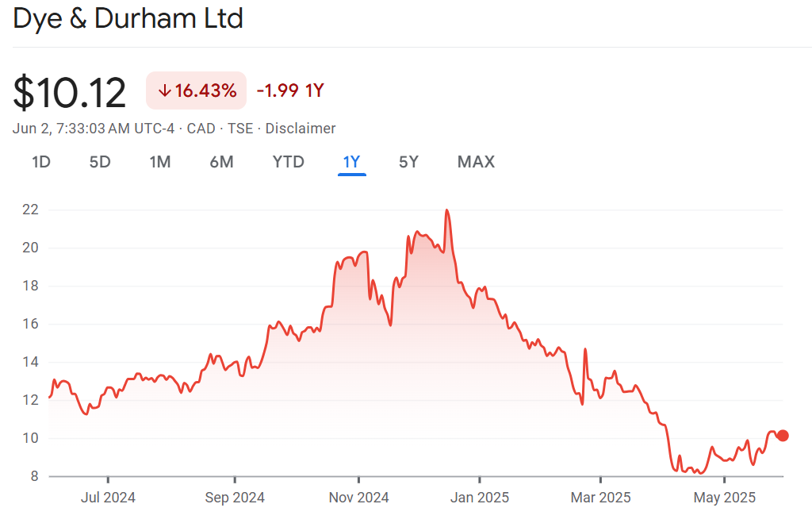The image size is (812, 527).
Task: Select the YTD tab
Action: coord(289,162)
